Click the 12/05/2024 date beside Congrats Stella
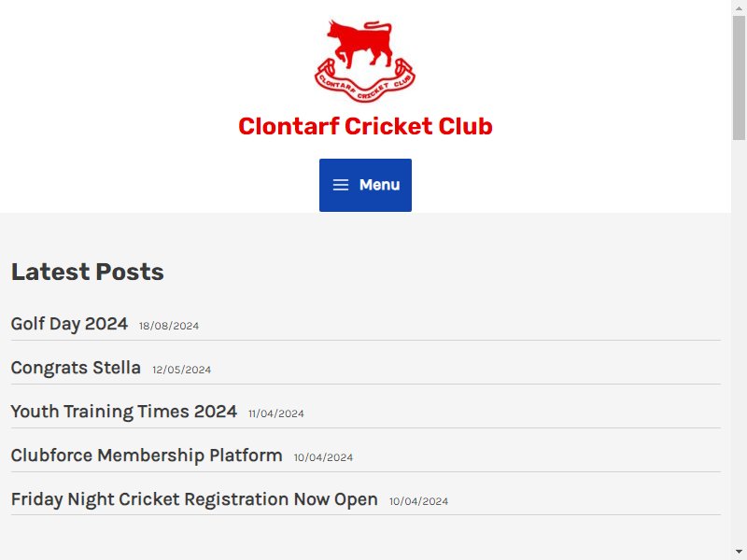Screen dimensions: 747x560 pos(181,370)
